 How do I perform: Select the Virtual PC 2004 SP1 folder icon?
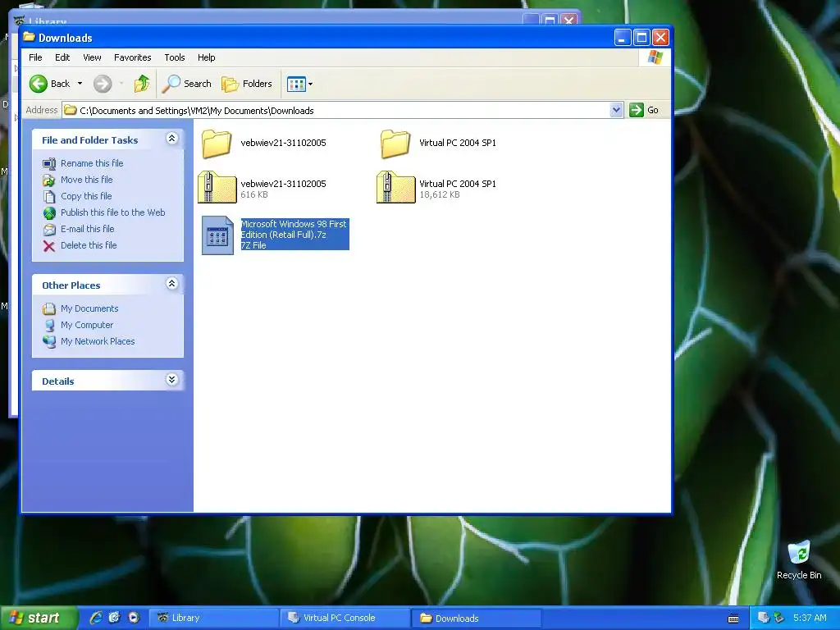pyautogui.click(x=395, y=144)
